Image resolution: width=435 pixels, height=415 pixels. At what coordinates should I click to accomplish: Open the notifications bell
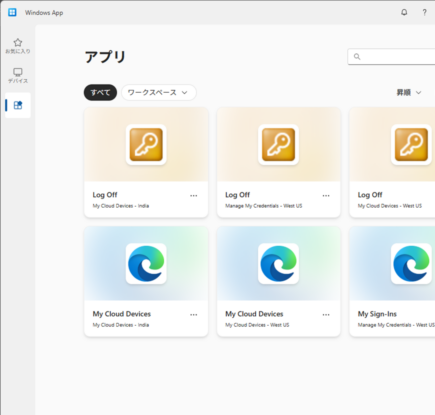click(404, 13)
